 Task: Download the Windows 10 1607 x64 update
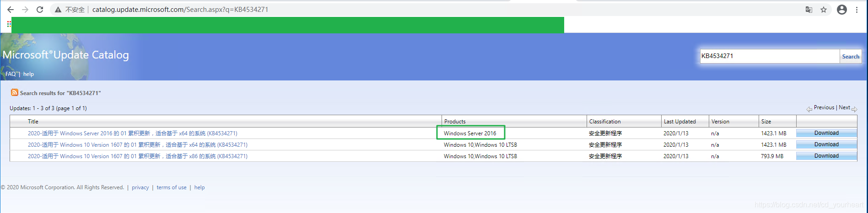(x=826, y=144)
